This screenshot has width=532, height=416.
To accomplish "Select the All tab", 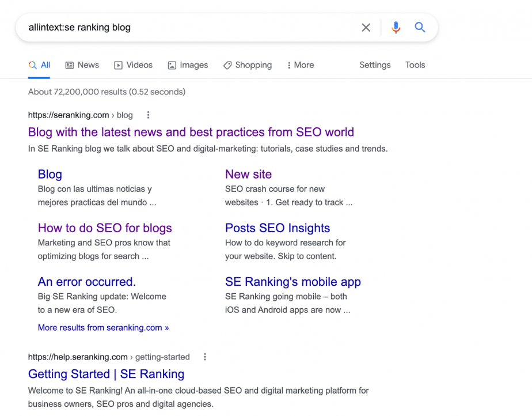I will (39, 65).
